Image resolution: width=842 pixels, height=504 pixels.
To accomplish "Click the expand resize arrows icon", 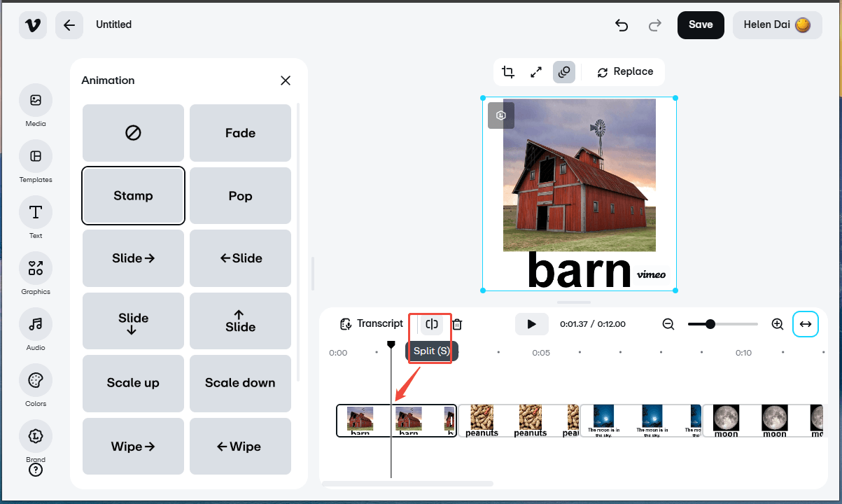I will click(x=536, y=72).
